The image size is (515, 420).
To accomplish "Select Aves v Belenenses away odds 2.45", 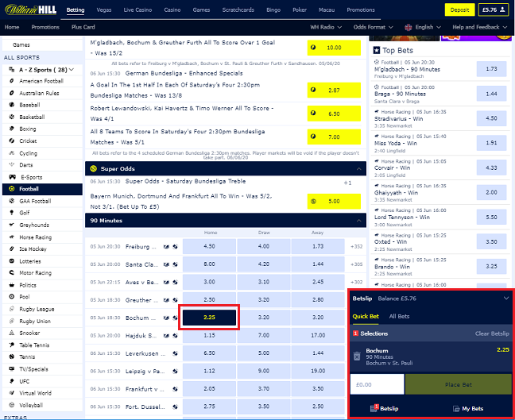I will [318, 282].
